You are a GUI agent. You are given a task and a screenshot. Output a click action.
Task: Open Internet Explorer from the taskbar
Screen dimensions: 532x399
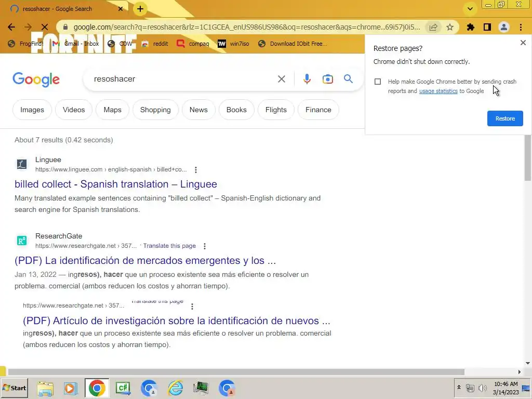(x=176, y=388)
